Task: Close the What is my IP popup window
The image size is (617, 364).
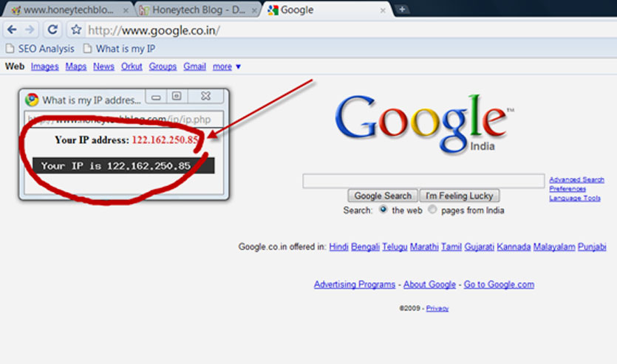Action: [206, 96]
